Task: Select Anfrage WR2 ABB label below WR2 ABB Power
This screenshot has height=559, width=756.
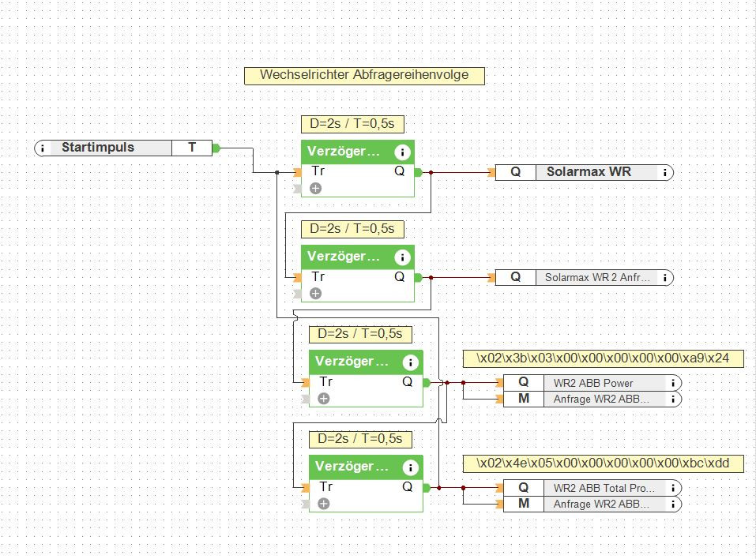Action: pos(601,399)
